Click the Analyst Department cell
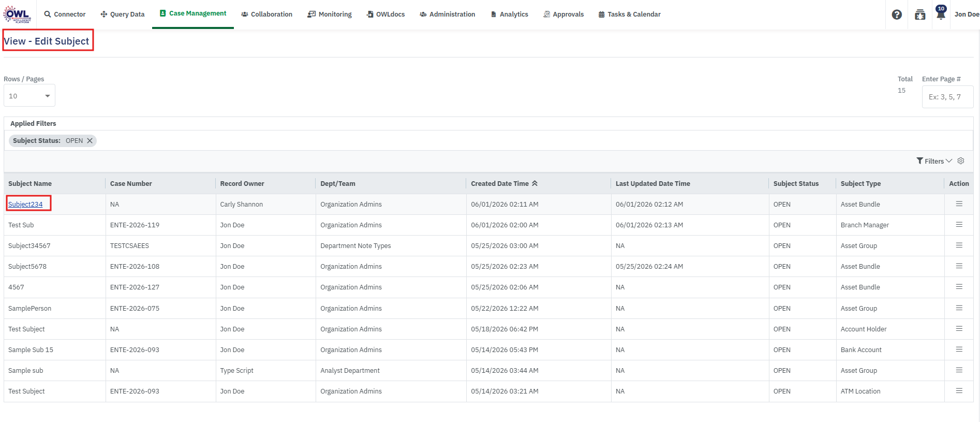The image size is (980, 422). pos(350,371)
